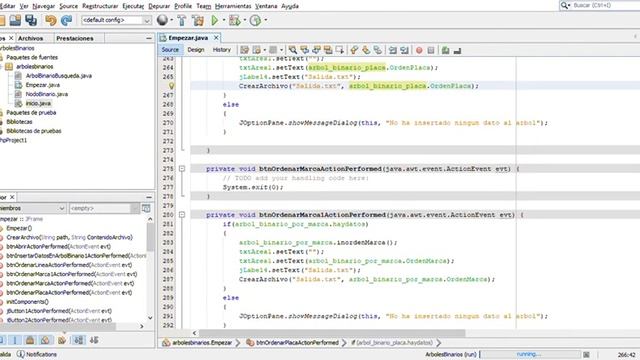Click the Next Bookmark icon

click(366, 50)
